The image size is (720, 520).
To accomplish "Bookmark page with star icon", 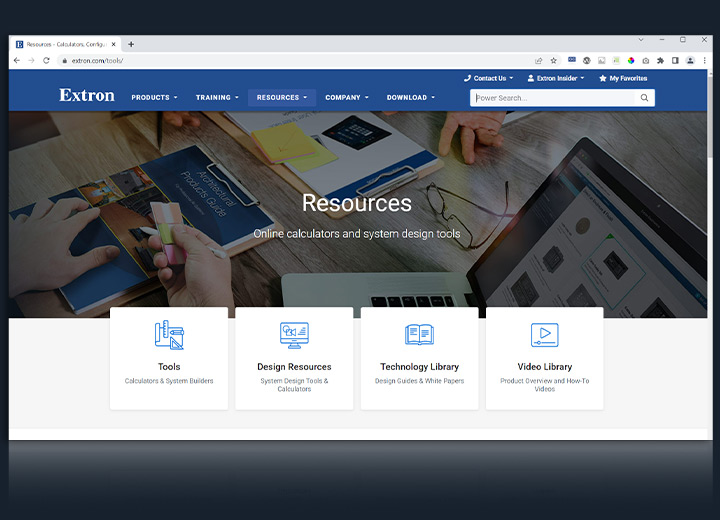I will coord(554,60).
